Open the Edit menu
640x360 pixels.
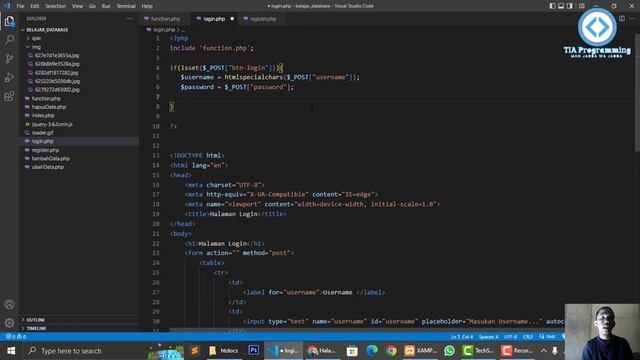pos(35,6)
